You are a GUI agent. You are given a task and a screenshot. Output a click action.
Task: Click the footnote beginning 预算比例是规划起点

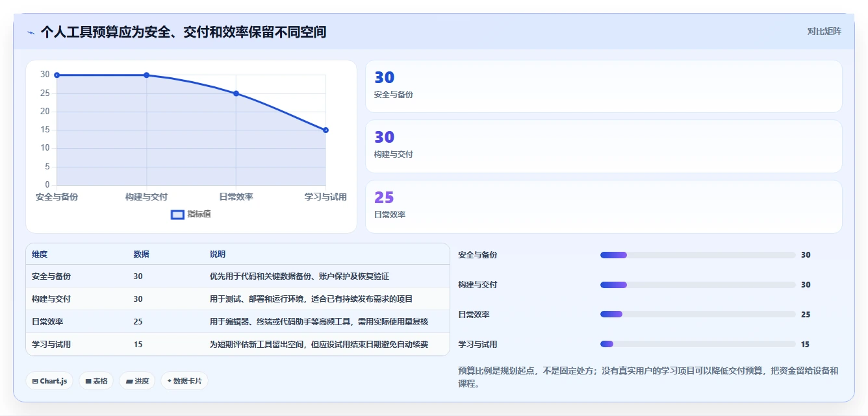pos(648,377)
